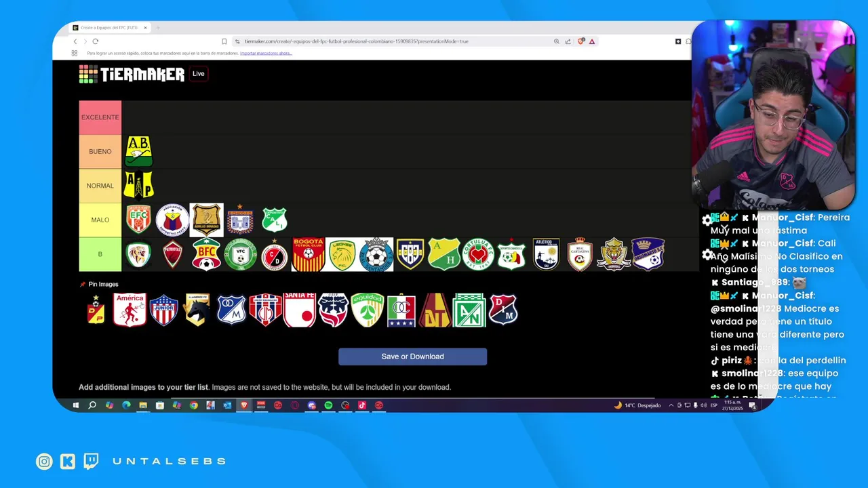Pick the Patriotas crest in B row
This screenshot has height=488, width=868.
(172, 254)
